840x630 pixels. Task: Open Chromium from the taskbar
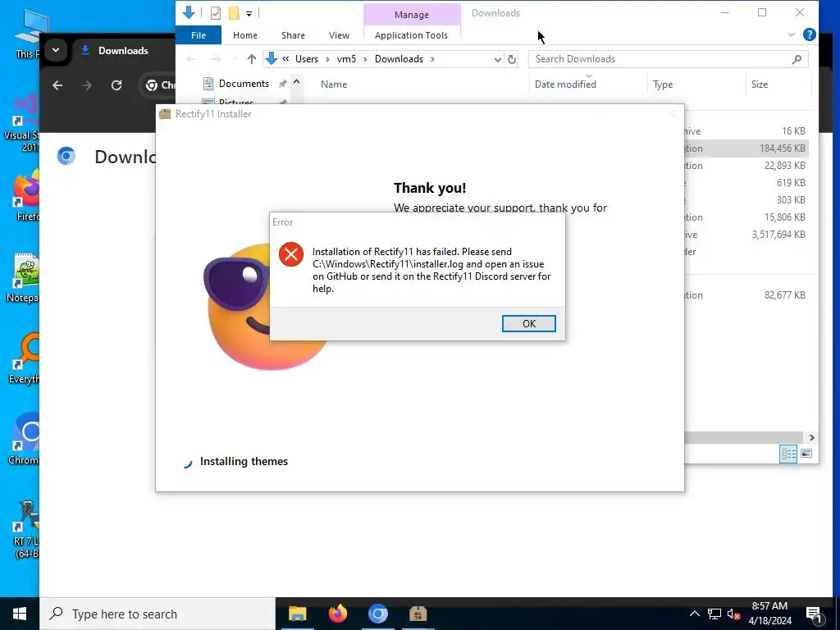click(377, 614)
